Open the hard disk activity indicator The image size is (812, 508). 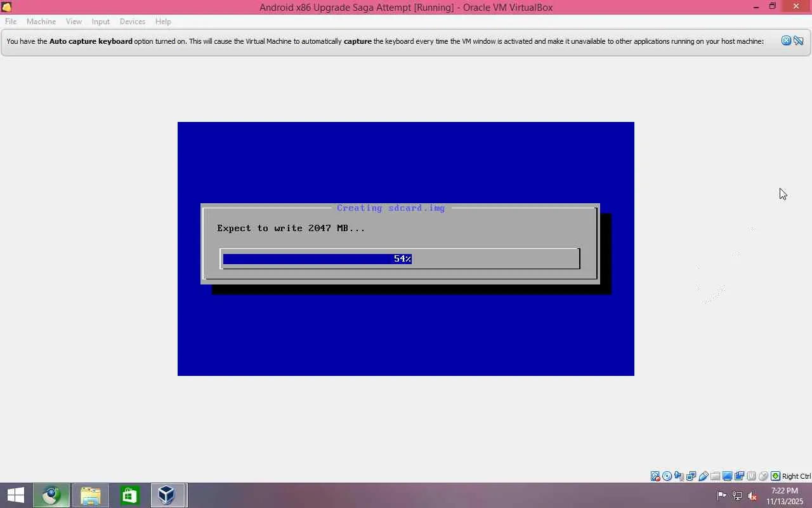click(655, 476)
